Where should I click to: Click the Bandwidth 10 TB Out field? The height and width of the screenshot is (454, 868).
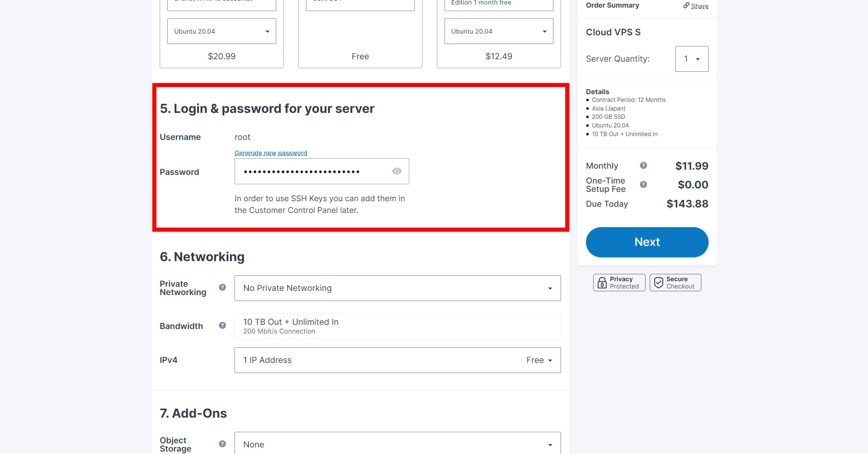coord(397,326)
